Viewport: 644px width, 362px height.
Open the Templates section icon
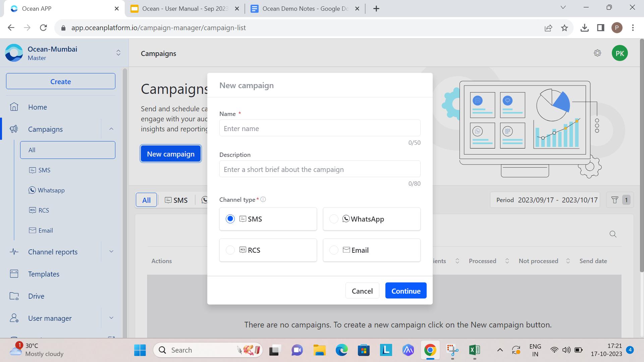[x=14, y=274]
